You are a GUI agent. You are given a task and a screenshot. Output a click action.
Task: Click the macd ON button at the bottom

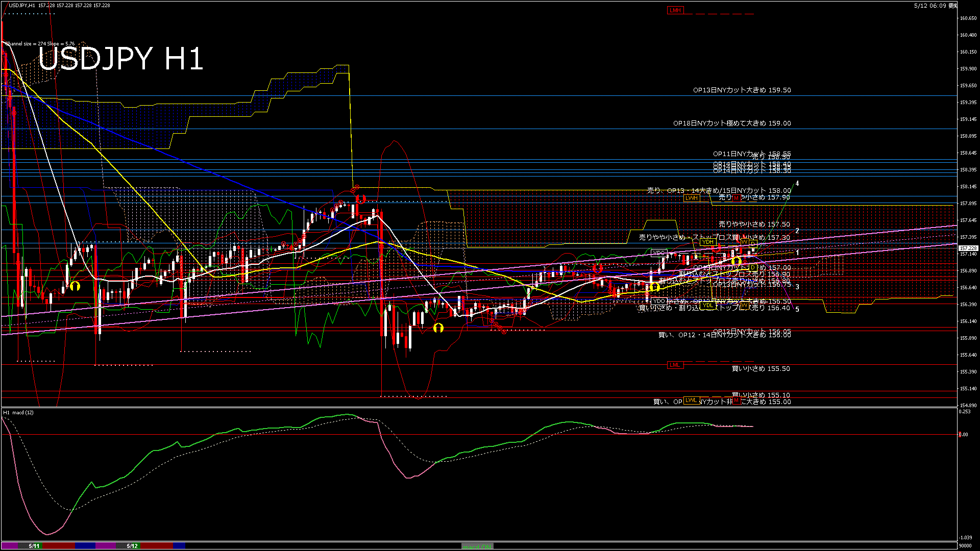point(477,546)
